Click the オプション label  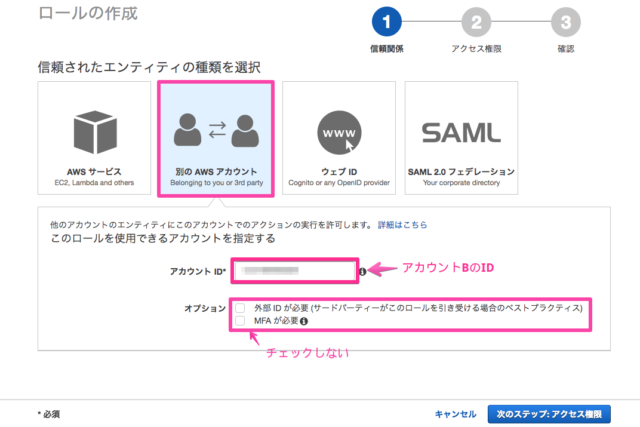point(205,308)
